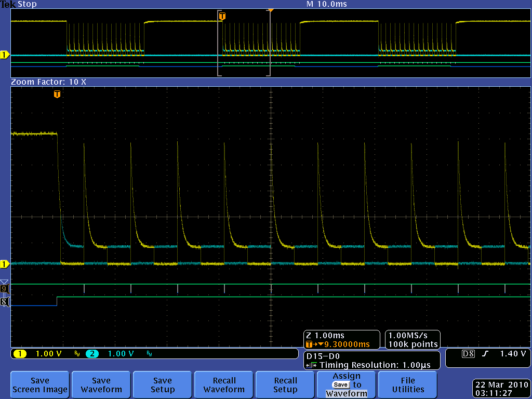
Task: Open File Utilities menu
Action: tap(408, 385)
